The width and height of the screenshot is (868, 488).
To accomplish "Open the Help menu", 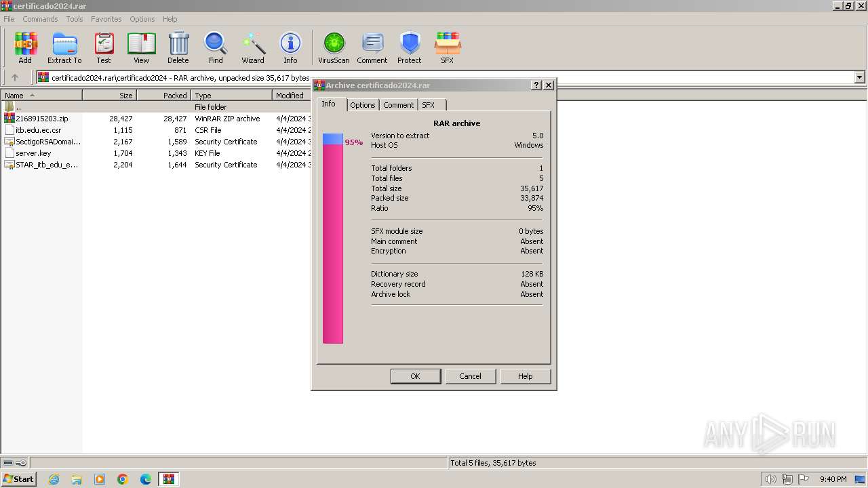I will coord(170,19).
